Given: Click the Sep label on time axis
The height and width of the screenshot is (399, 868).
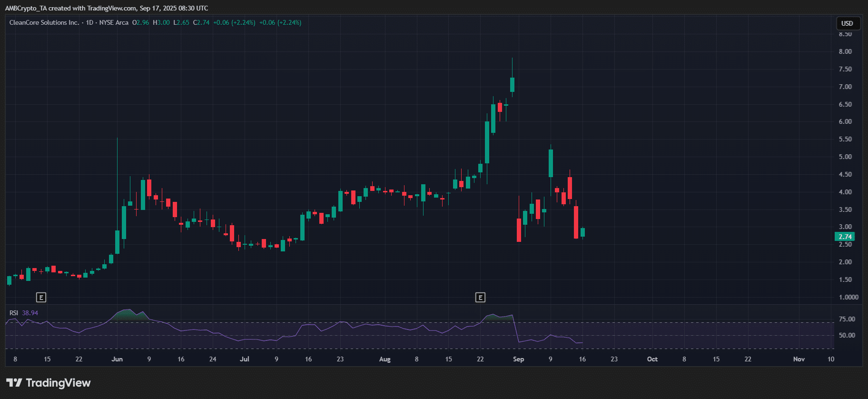Looking at the screenshot, I should pyautogui.click(x=518, y=359).
